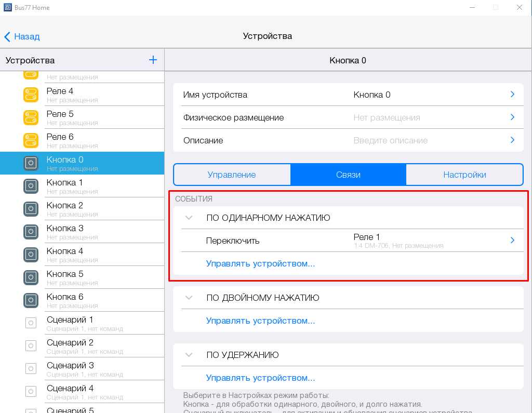Click Управлять устройством under hold event
The width and height of the screenshot is (532, 413).
260,378
